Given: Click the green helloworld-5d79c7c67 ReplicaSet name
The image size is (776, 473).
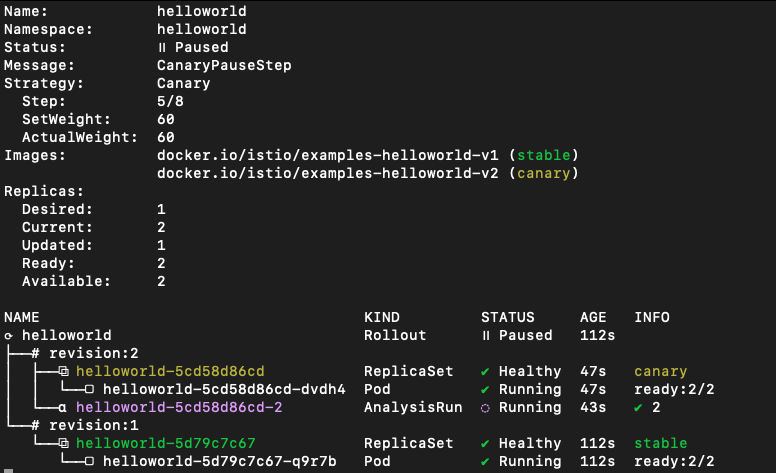Looking at the screenshot, I should (x=166, y=443).
